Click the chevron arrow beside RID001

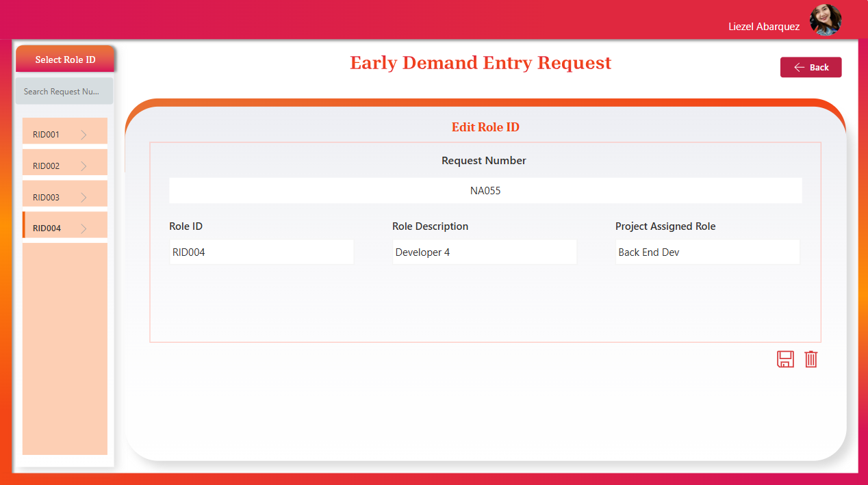click(84, 135)
